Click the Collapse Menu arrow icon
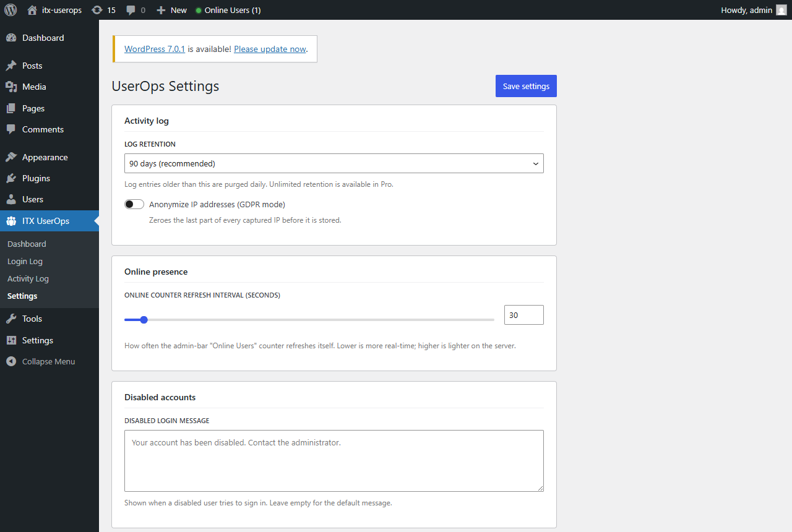Image resolution: width=792 pixels, height=532 pixels. pos(11,361)
